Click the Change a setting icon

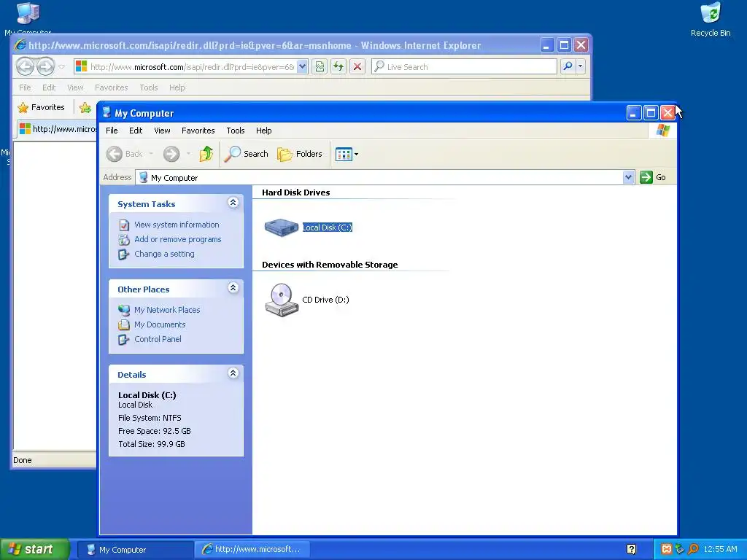pyautogui.click(x=124, y=254)
